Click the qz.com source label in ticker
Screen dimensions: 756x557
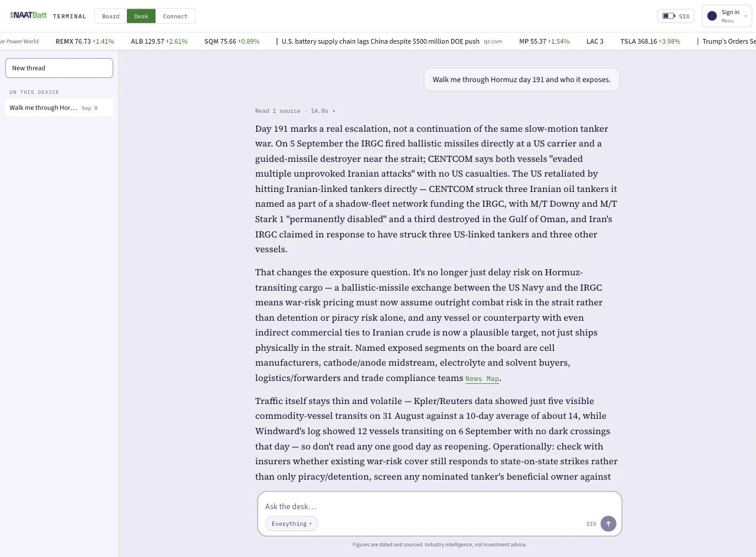pos(493,41)
